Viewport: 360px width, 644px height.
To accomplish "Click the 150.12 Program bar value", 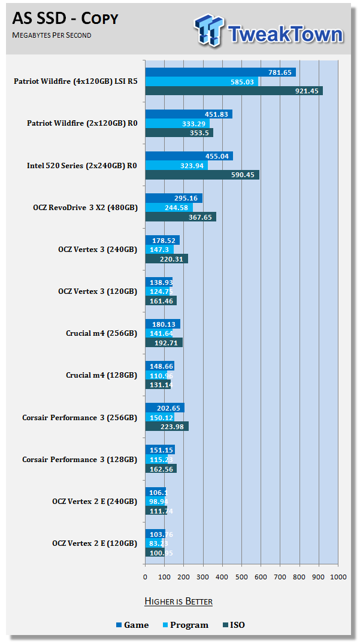I will [x=161, y=417].
